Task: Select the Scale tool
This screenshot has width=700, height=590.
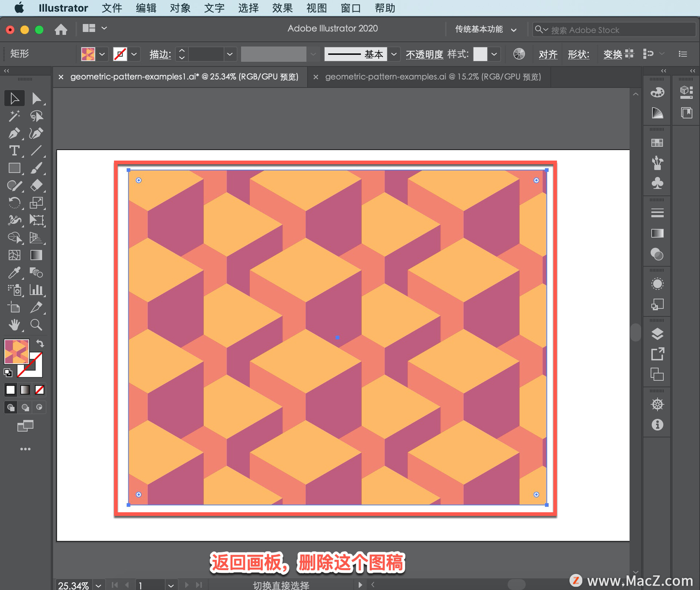Action: 36,203
